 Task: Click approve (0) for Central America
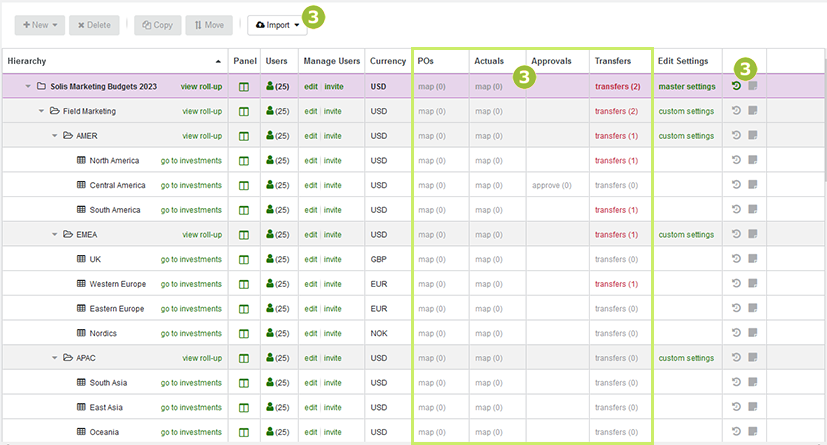[552, 185]
